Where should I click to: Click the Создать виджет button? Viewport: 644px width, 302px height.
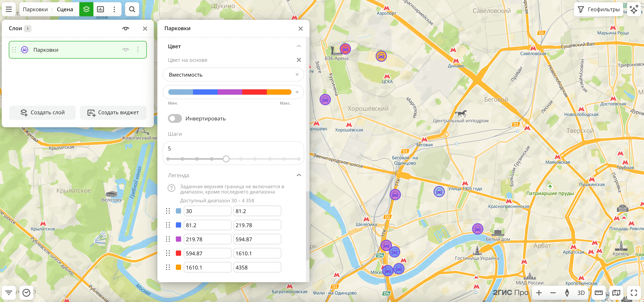click(113, 112)
